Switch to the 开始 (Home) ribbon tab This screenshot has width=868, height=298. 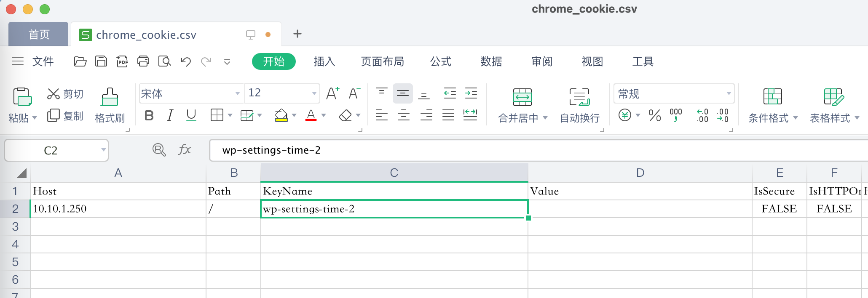[x=274, y=61]
